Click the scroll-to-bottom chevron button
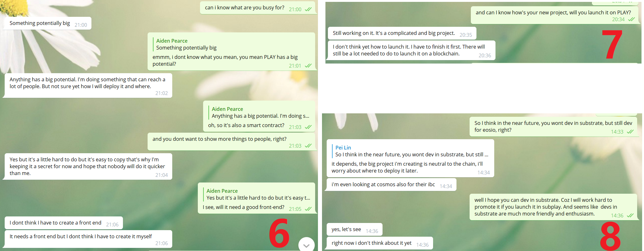644x251 pixels. pos(306,244)
